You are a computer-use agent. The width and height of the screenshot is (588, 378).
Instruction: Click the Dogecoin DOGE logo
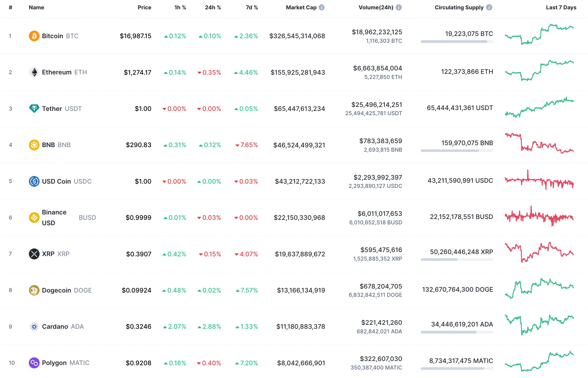(34, 290)
